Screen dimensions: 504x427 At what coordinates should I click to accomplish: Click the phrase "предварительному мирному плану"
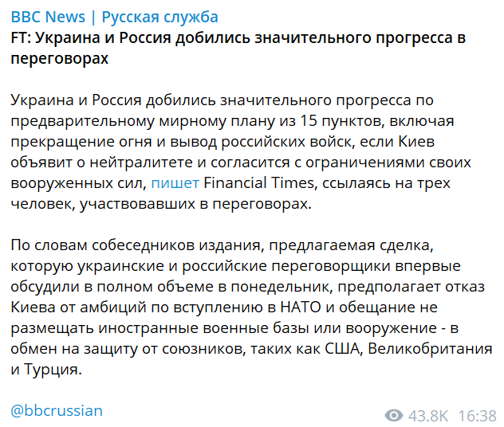click(x=143, y=121)
